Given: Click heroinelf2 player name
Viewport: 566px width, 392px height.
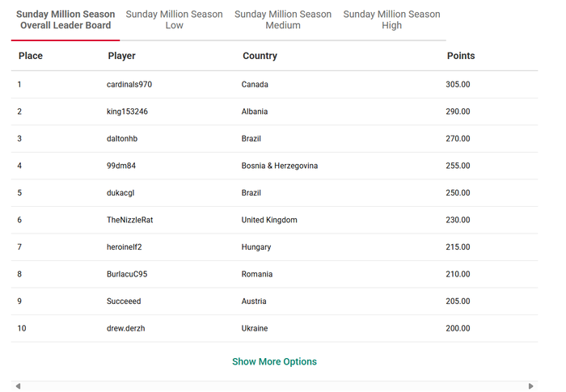Looking at the screenshot, I should (x=125, y=247).
